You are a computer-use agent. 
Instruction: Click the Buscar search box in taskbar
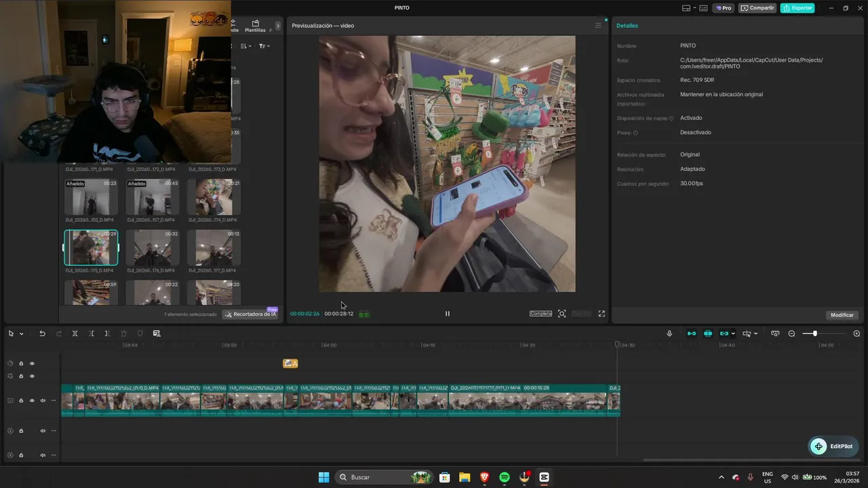[x=384, y=477]
